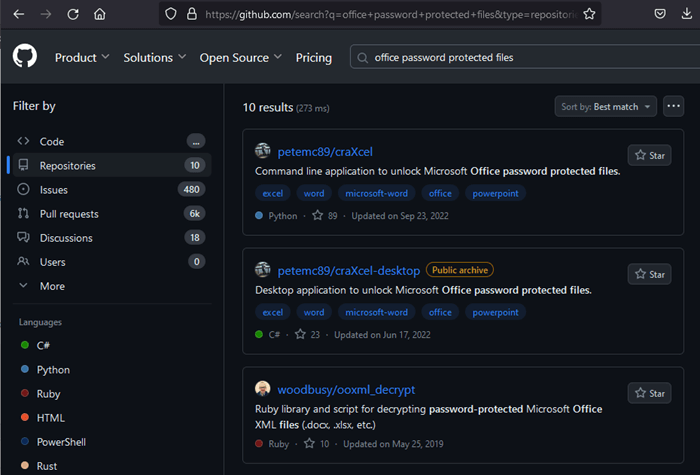Click office tag on craXcel-desktop

coord(440,312)
